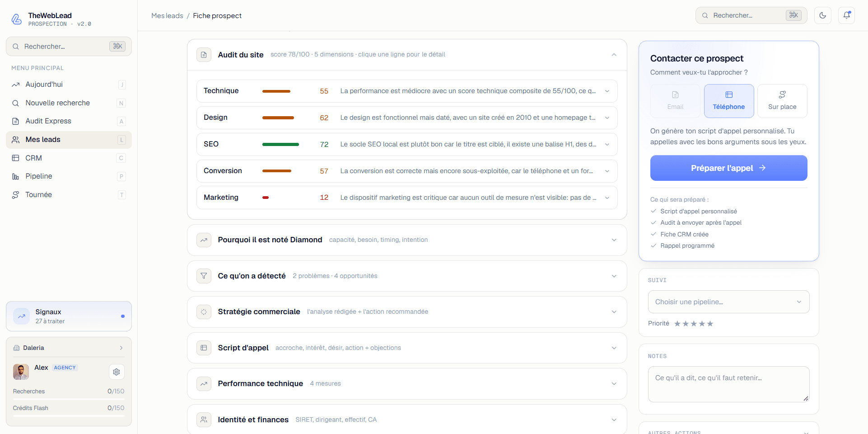This screenshot has width=868, height=434.
Task: Click the SEO score progress bar
Action: 280,144
